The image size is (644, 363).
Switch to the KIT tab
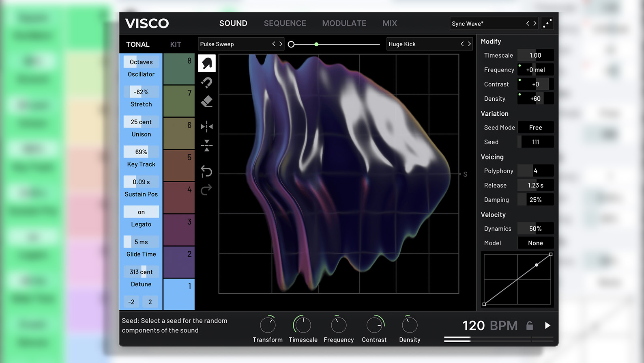tap(176, 44)
